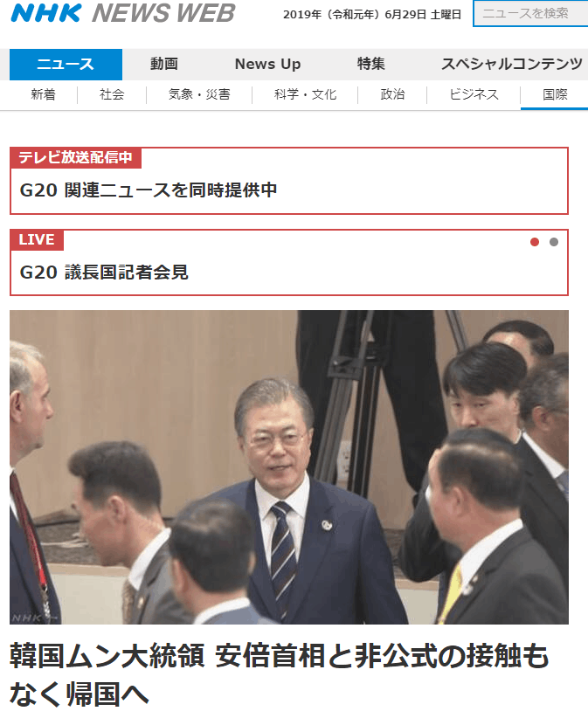This screenshot has width=588, height=718.
Task: Open the 政治 category
Action: [392, 95]
